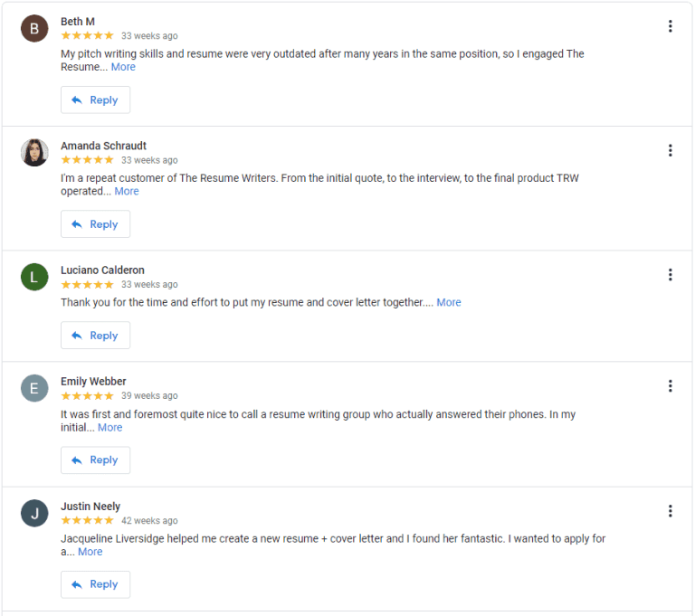695x616 pixels.
Task: Click Justin Neely's dark avatar icon
Action: 34,513
